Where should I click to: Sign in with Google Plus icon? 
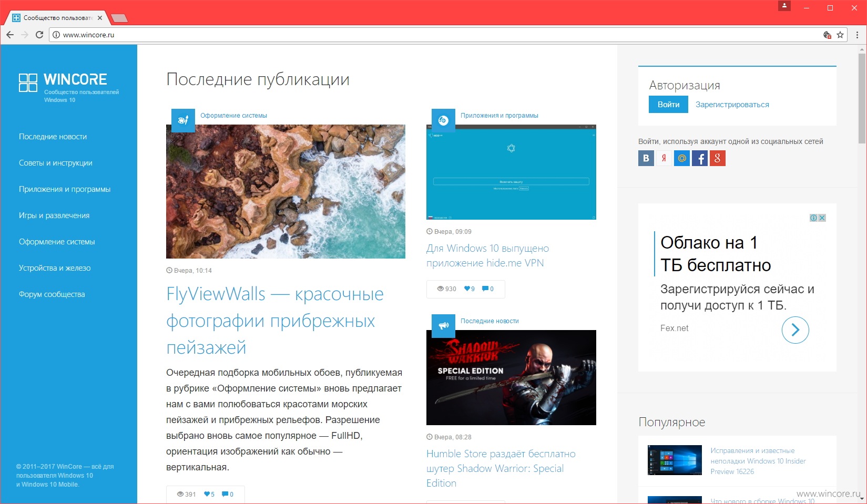[x=718, y=158]
